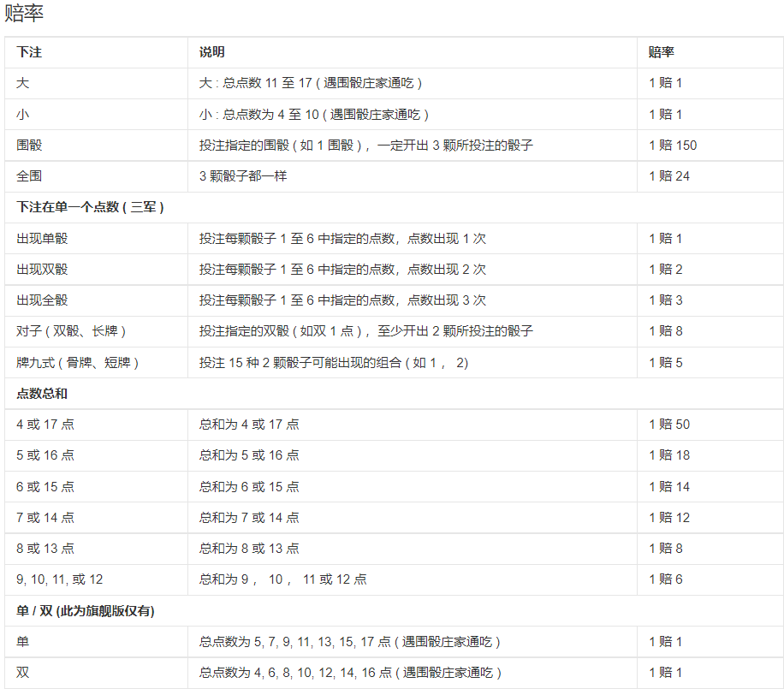This screenshot has width=784, height=689.
Task: Click the 单 / 双 (此为旗舰版仅有) section header
Action: pyautogui.click(x=86, y=611)
